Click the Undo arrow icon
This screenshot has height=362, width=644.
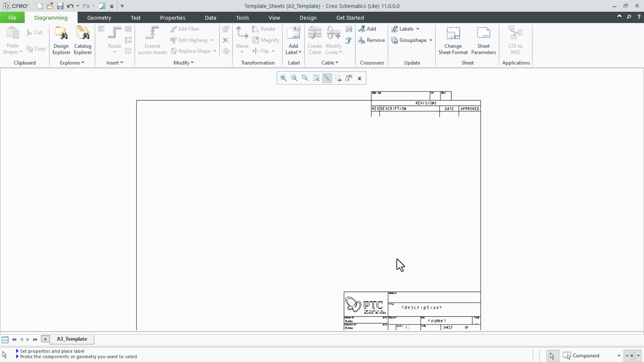coord(70,6)
